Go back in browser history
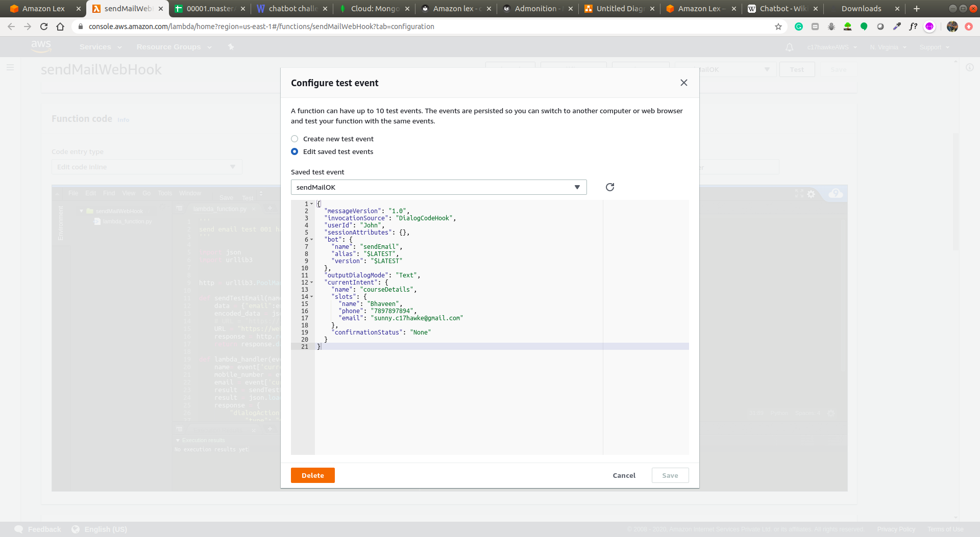This screenshot has width=980, height=537. (11, 27)
